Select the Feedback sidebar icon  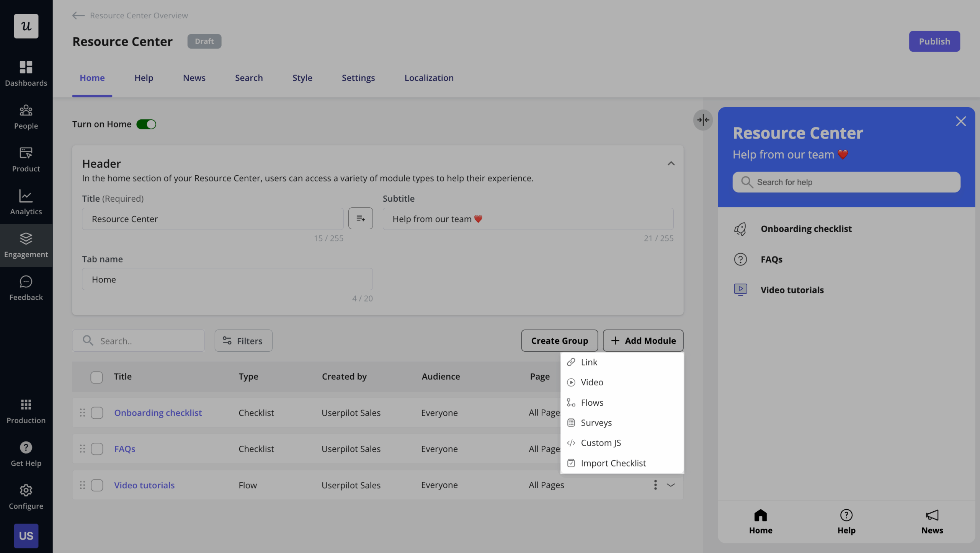click(x=26, y=287)
